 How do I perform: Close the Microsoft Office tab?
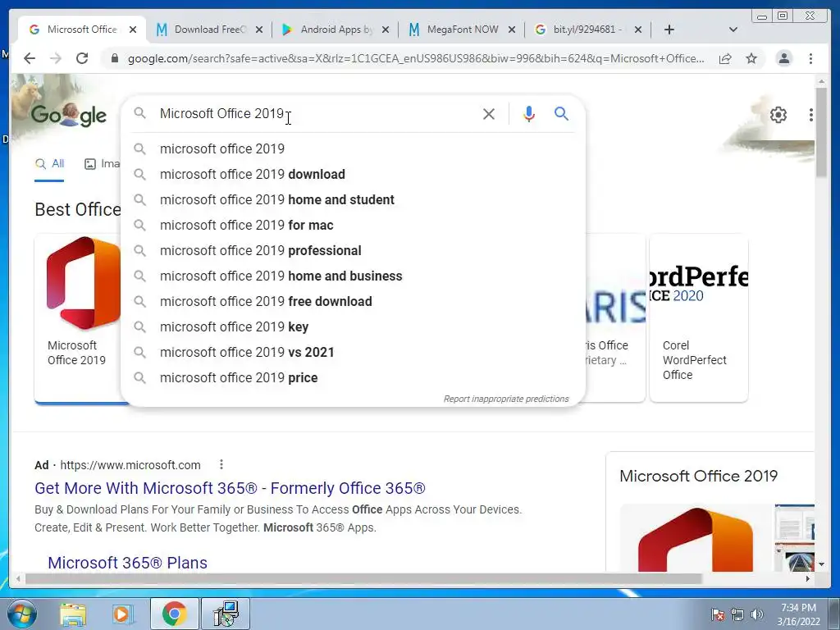[133, 30]
